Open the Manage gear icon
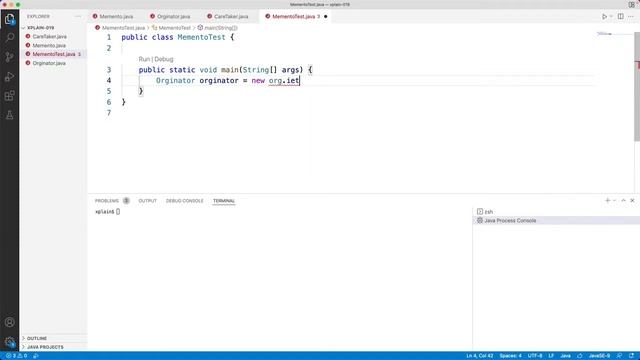The width and height of the screenshot is (640, 360). coord(9,342)
